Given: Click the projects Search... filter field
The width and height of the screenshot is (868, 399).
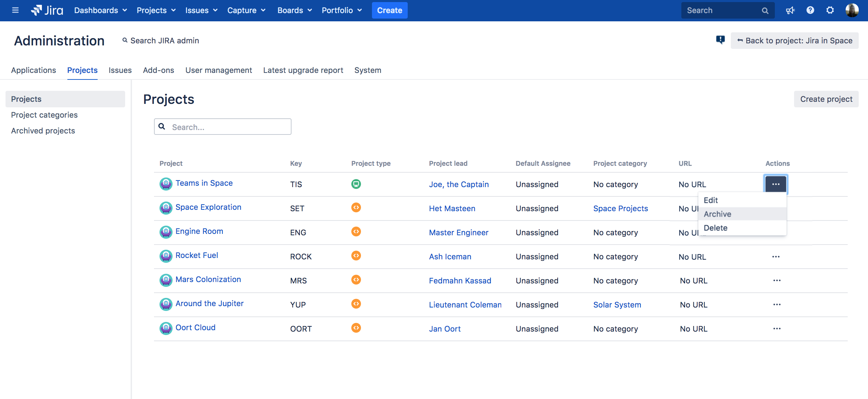Looking at the screenshot, I should (223, 127).
